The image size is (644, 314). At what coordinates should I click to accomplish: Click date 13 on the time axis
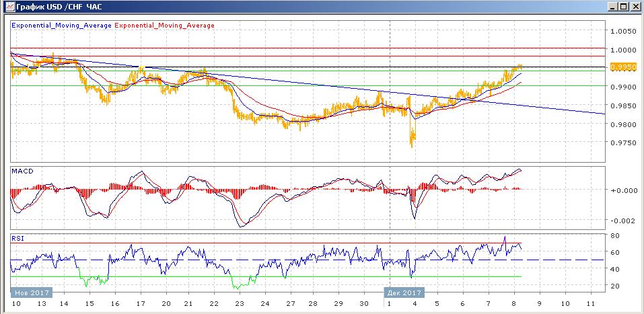point(41,304)
